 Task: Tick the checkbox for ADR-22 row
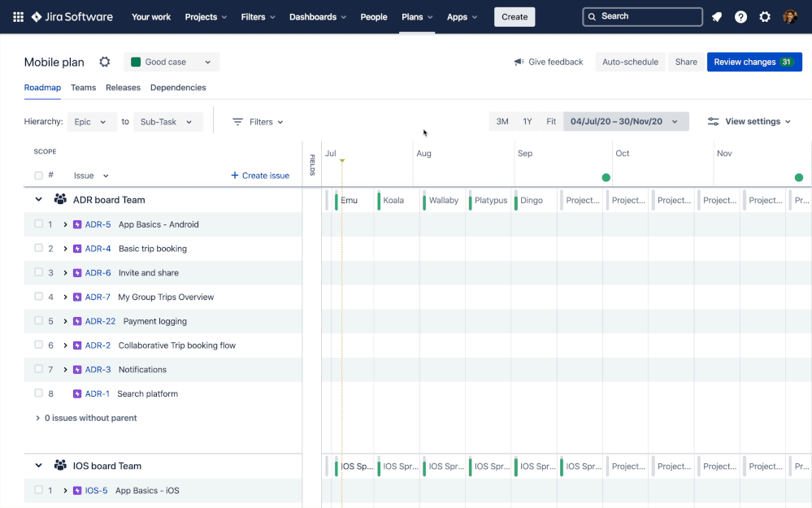click(x=38, y=321)
